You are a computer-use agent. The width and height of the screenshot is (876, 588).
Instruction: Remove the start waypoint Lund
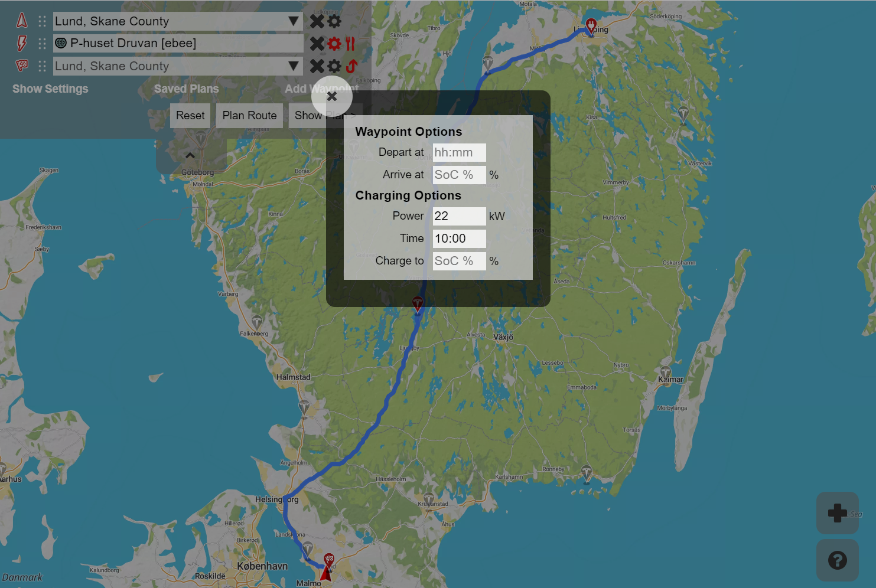(317, 21)
